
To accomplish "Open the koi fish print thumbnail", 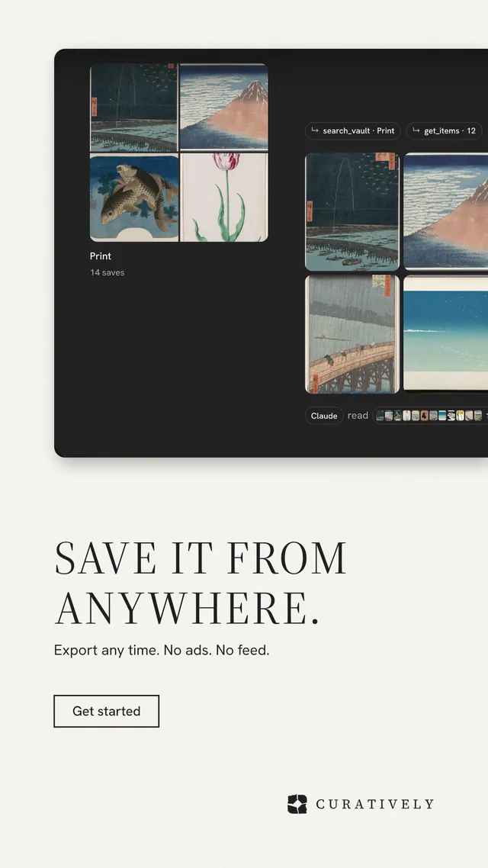I will tap(134, 198).
